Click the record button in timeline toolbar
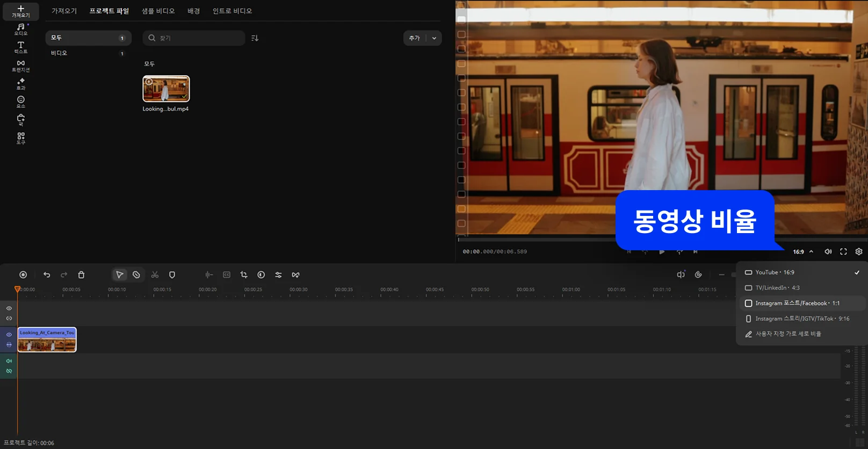The width and height of the screenshot is (868, 449). coord(23,275)
